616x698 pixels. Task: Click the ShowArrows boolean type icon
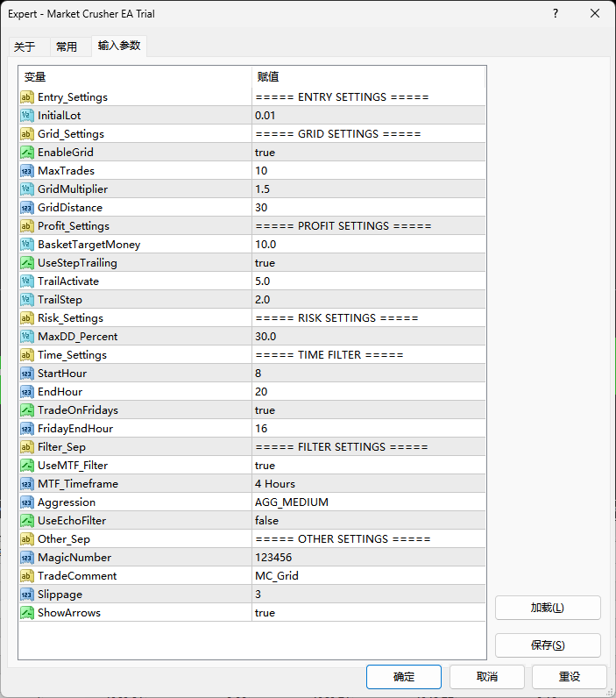[x=26, y=613]
